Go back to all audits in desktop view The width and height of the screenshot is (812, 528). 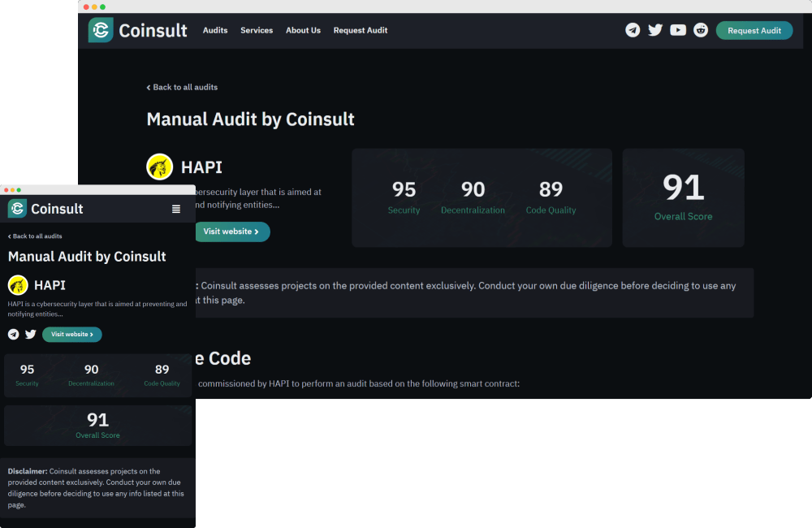point(182,87)
